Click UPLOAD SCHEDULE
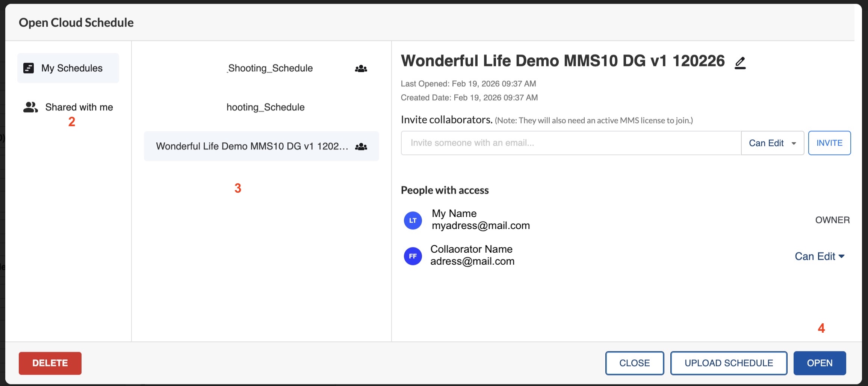 (728, 363)
